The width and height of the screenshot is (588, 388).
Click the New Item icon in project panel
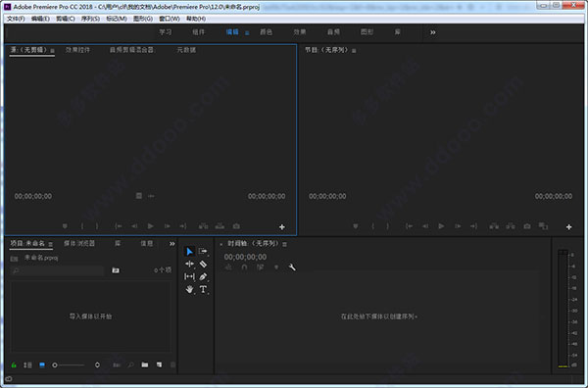(x=160, y=364)
